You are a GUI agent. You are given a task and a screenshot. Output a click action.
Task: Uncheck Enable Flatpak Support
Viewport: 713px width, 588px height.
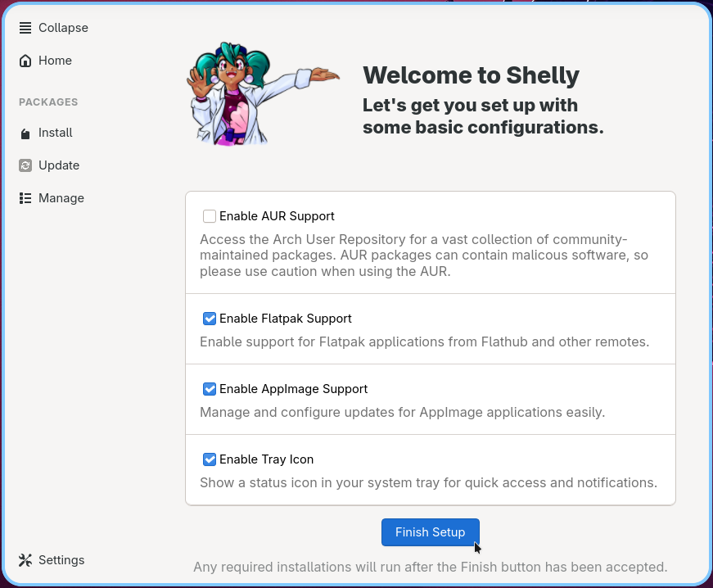(x=210, y=319)
